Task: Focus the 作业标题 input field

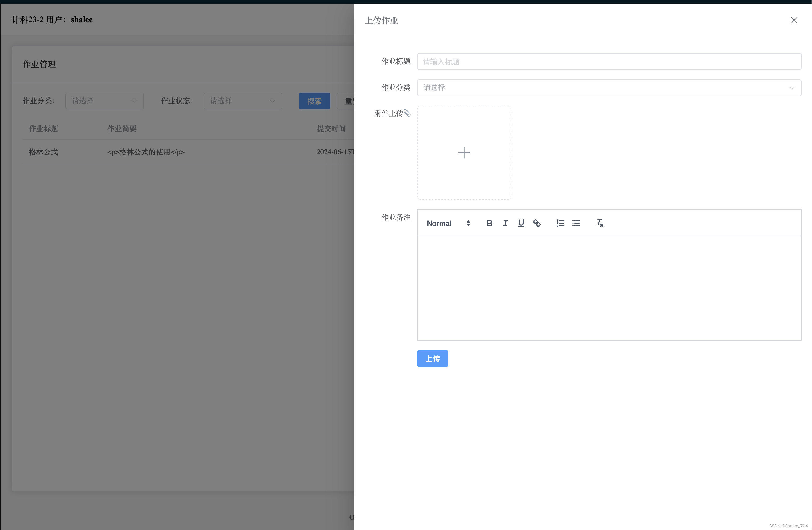Action: point(609,62)
